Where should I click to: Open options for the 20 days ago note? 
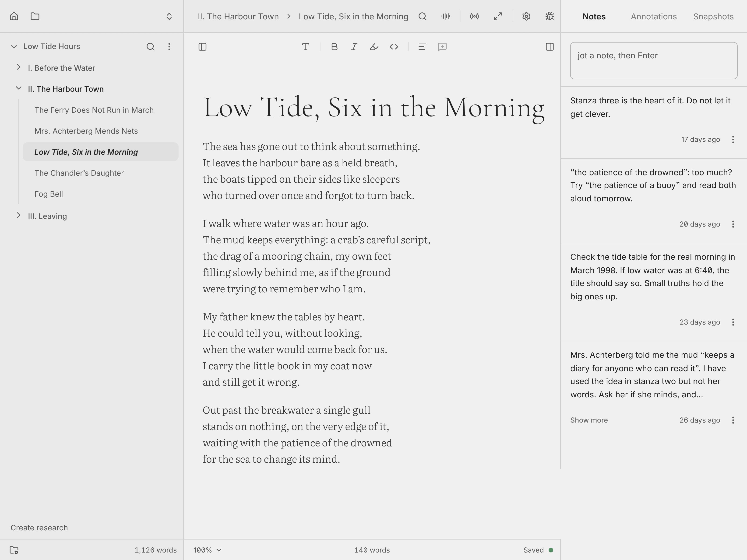pos(733,224)
